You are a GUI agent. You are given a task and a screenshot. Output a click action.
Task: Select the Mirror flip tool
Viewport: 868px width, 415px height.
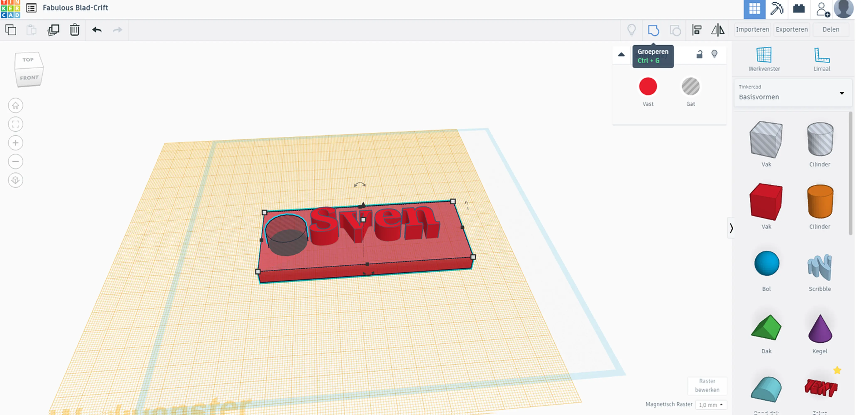718,30
